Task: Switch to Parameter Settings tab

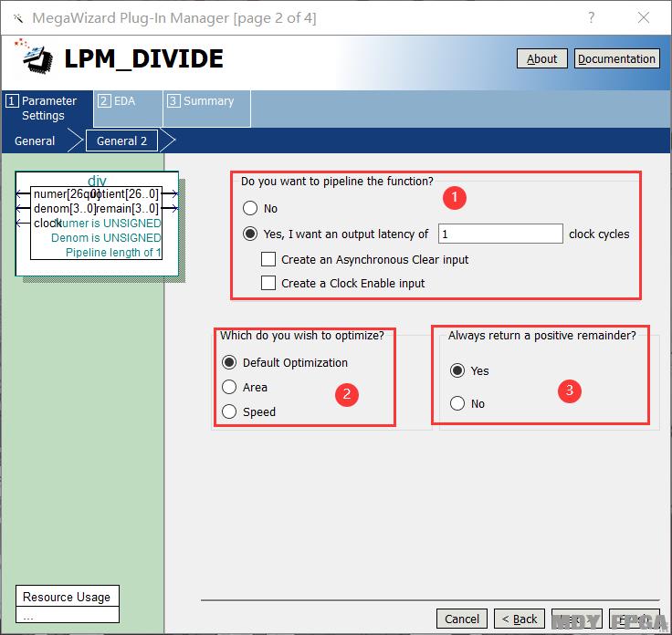Action: [47, 109]
